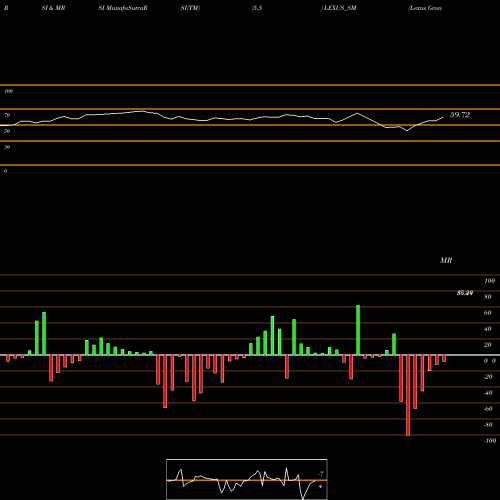Click the 80 label on MR axis
500x500 pixels.
488,297
